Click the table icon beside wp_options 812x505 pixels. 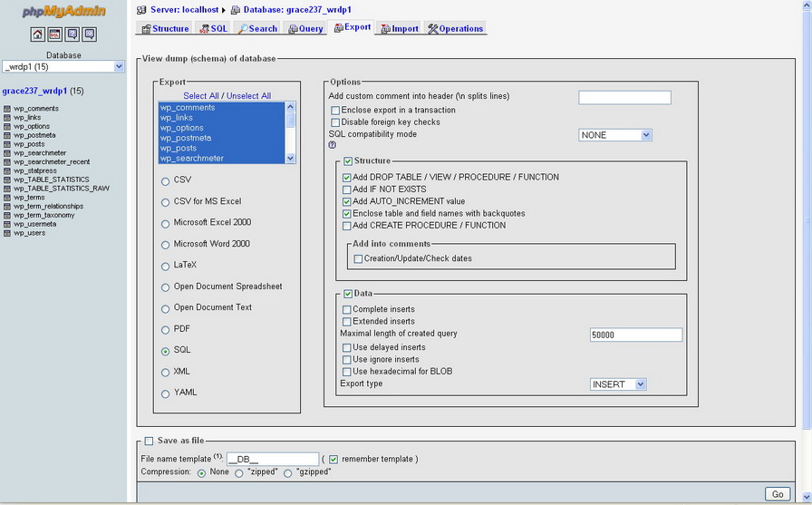coord(7,126)
